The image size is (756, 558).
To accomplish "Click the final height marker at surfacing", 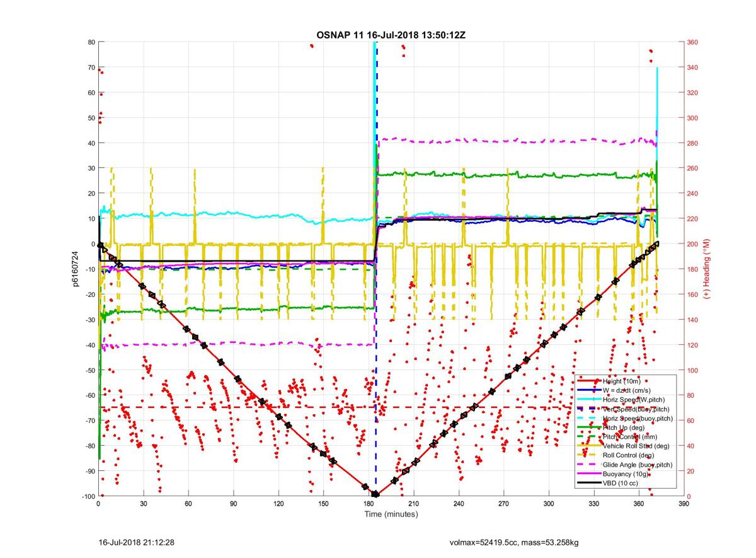I will (656, 244).
